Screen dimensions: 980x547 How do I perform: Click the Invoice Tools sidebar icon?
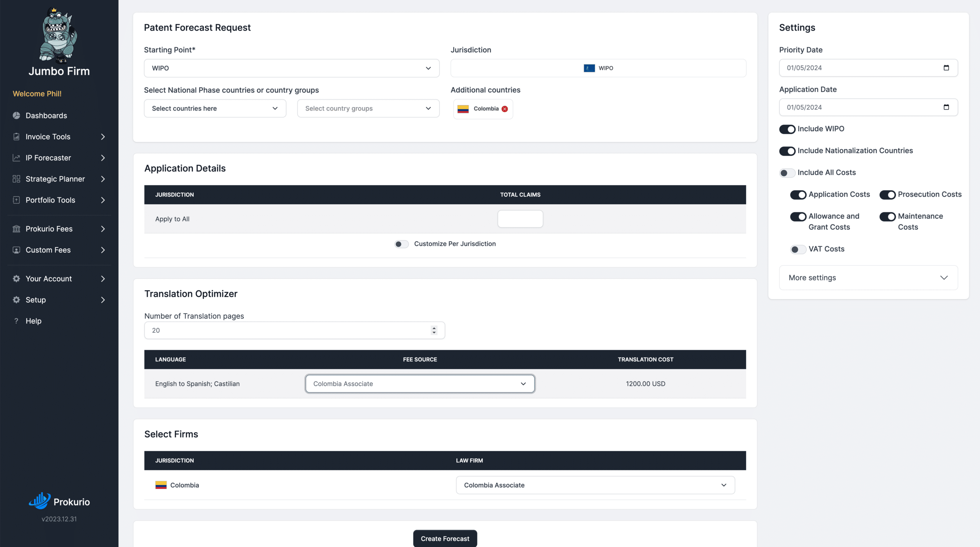pyautogui.click(x=16, y=137)
